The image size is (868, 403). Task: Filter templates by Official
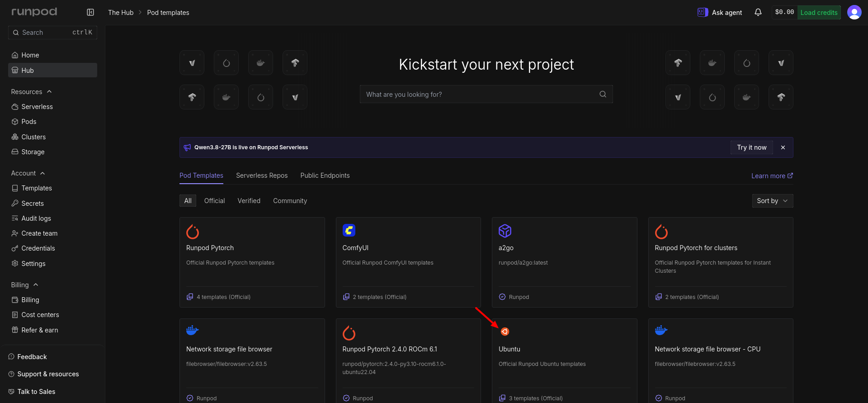(214, 201)
